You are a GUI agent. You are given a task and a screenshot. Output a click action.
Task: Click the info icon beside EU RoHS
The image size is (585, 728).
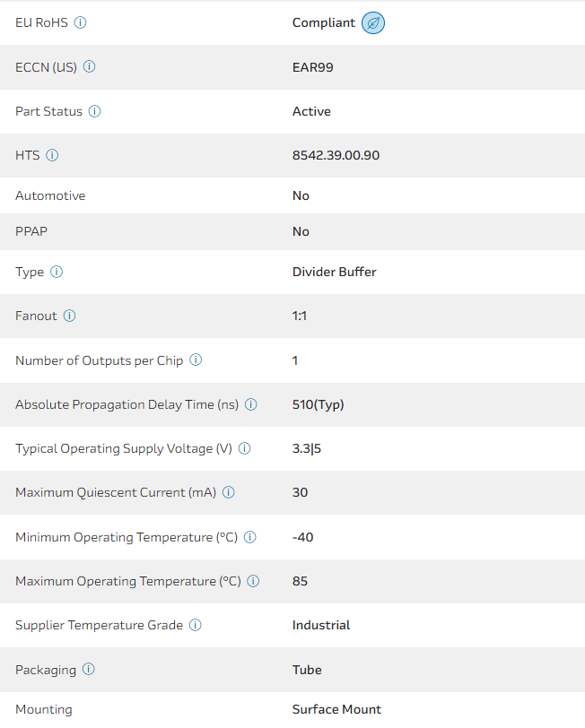[x=81, y=22]
